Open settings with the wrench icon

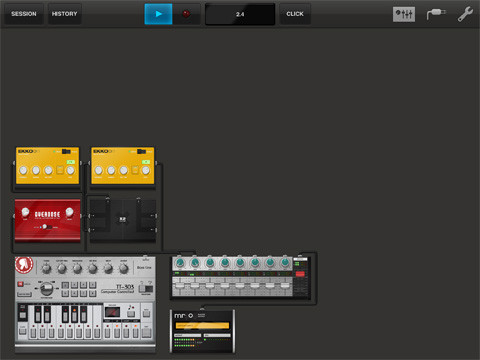pos(465,14)
